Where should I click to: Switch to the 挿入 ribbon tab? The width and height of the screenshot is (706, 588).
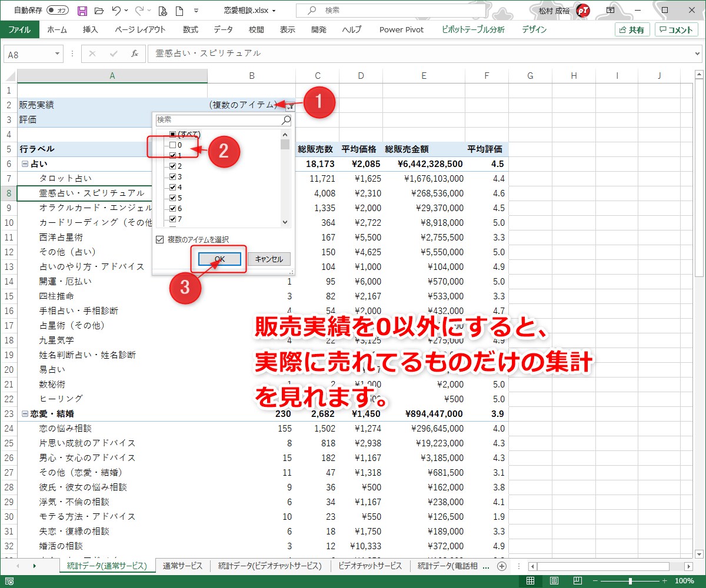(x=91, y=29)
